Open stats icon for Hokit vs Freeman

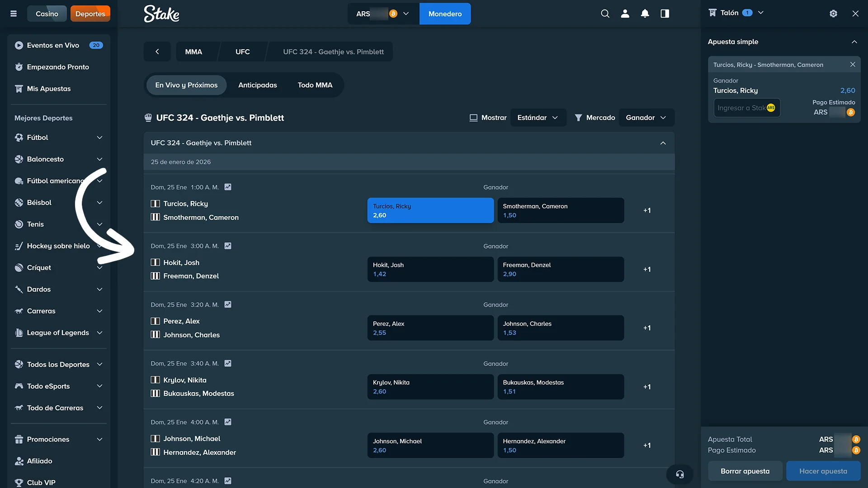click(228, 246)
